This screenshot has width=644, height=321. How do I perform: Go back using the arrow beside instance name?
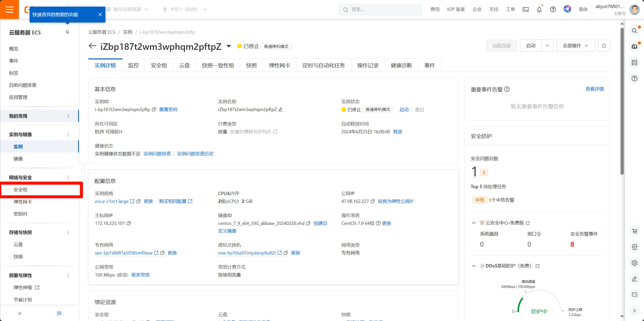[92, 46]
